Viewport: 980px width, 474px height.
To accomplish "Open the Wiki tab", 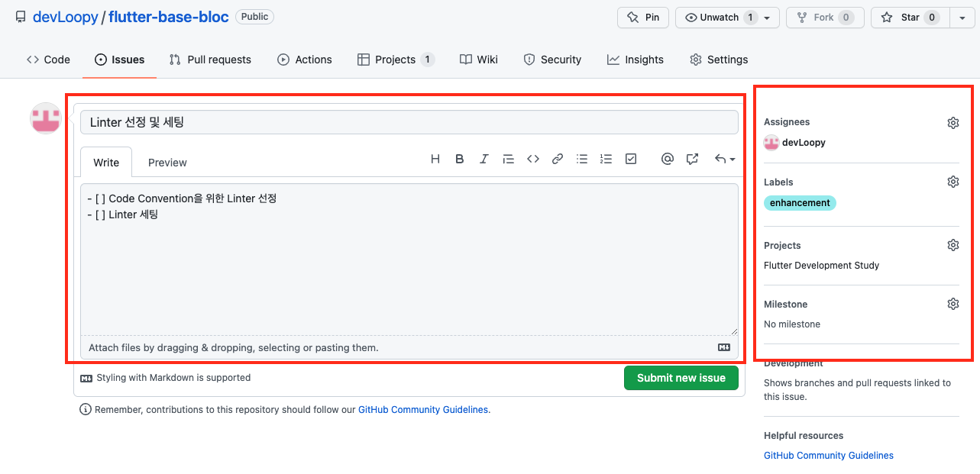I will point(479,60).
